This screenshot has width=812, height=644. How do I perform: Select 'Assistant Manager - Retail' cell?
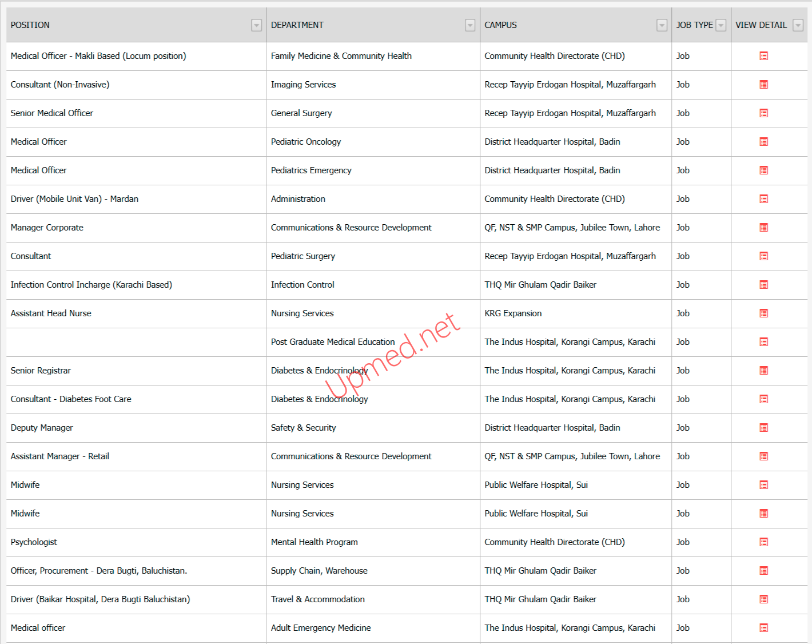coord(136,456)
